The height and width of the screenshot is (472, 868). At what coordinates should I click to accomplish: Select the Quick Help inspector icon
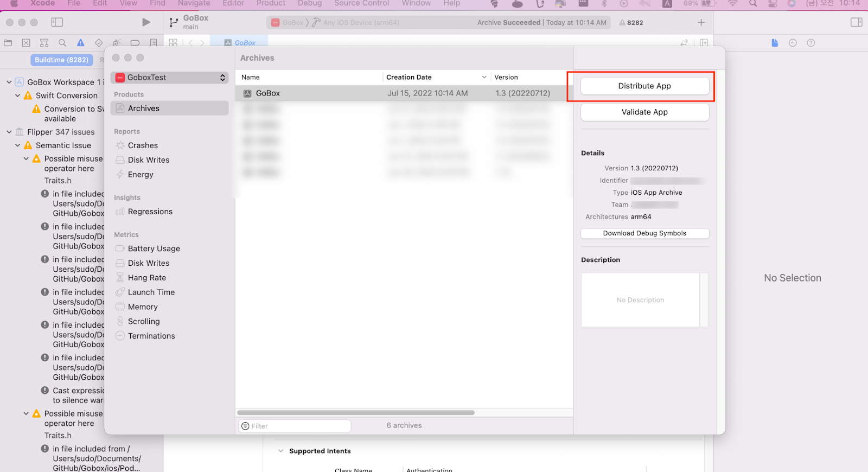[x=811, y=43]
